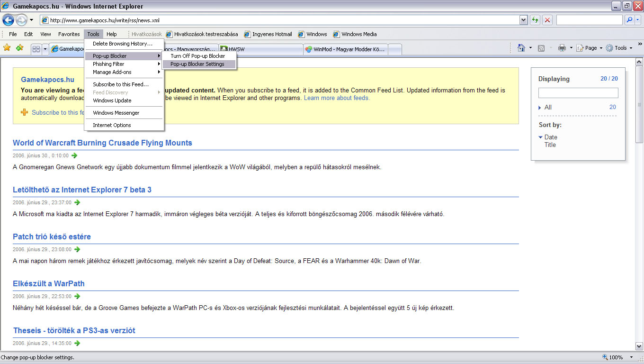Click the Ingyenes Hotmail links bar item
644x364 pixels.
(268, 34)
